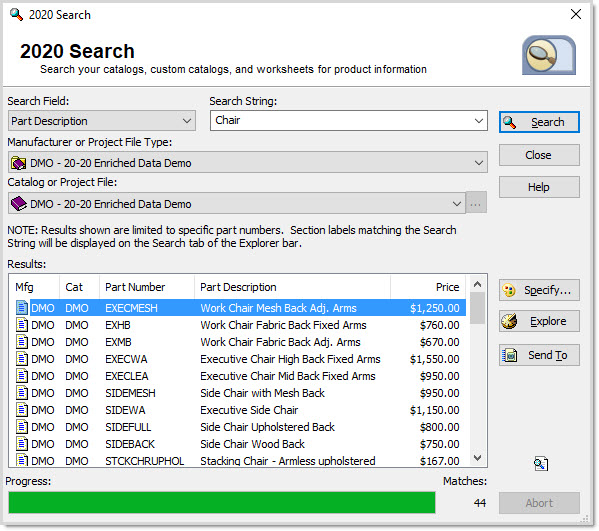The width and height of the screenshot is (599, 531).
Task: Click the magnifier document icon above Abort
Action: 541,464
